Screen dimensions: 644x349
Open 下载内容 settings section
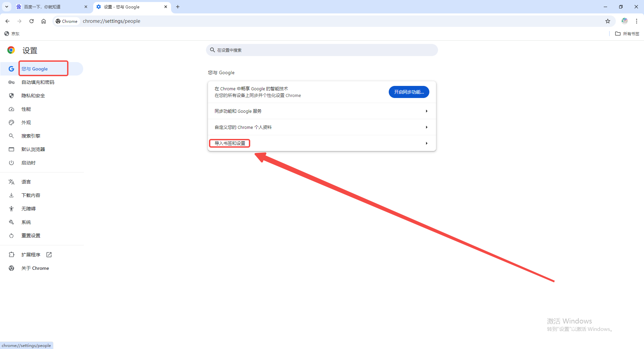click(42, 195)
